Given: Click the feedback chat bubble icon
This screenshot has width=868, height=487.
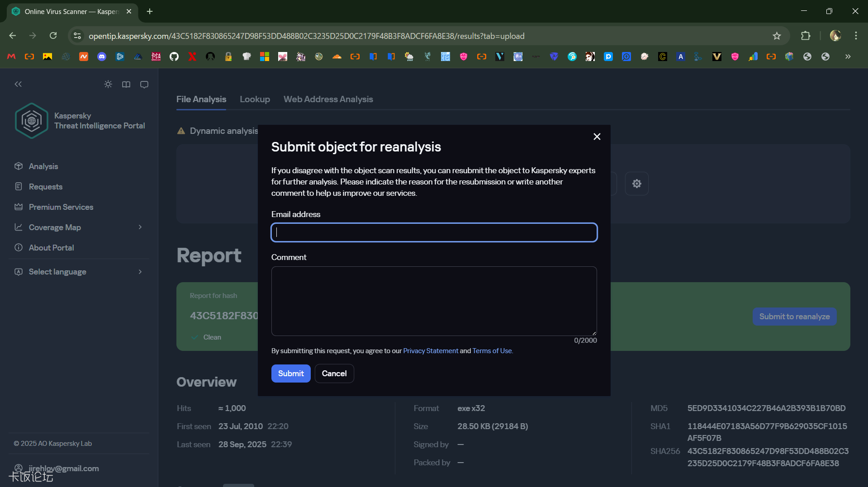Looking at the screenshot, I should (144, 85).
